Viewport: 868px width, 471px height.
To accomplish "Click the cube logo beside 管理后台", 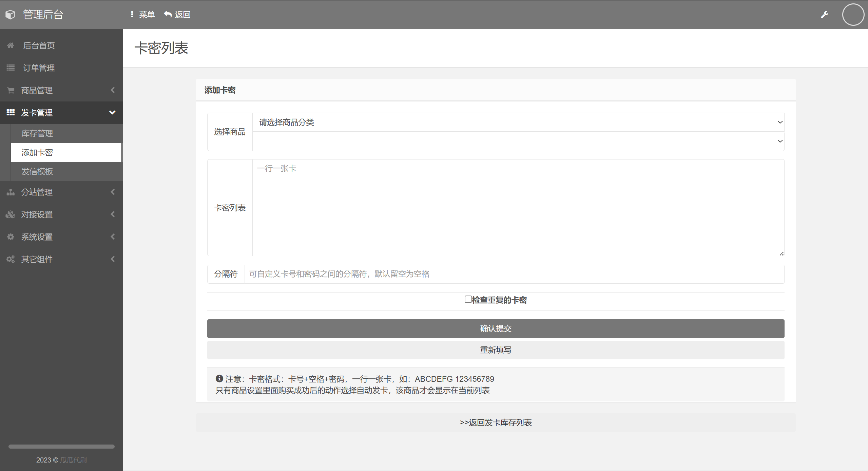I will click(x=11, y=15).
